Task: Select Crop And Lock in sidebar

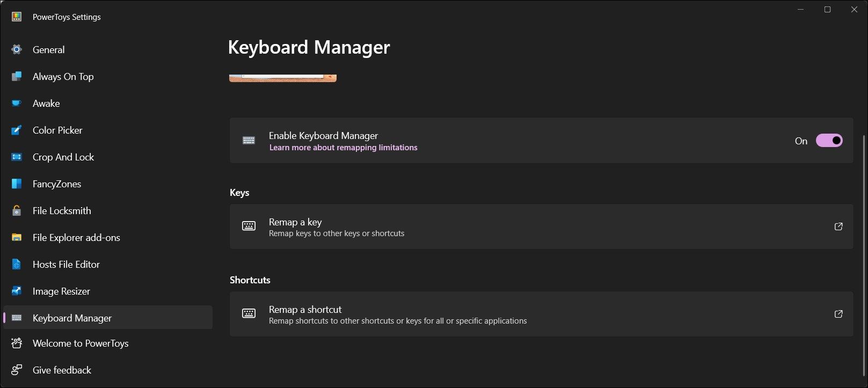Action: (107, 157)
